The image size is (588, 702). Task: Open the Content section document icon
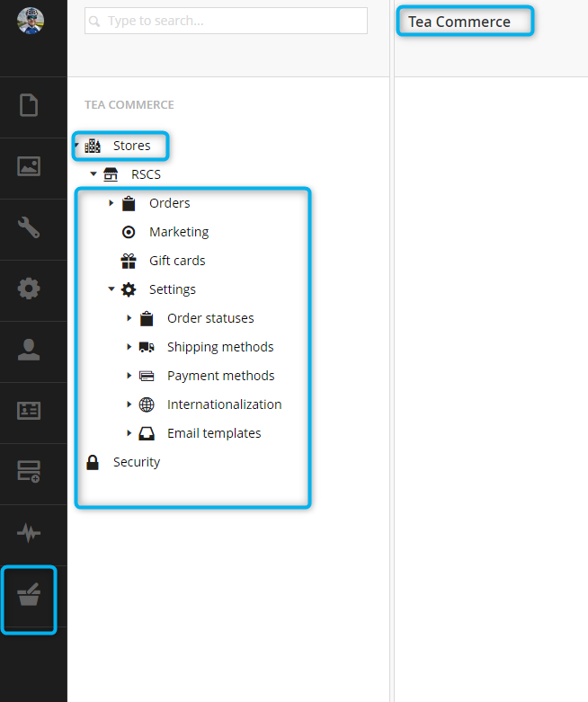pyautogui.click(x=29, y=105)
